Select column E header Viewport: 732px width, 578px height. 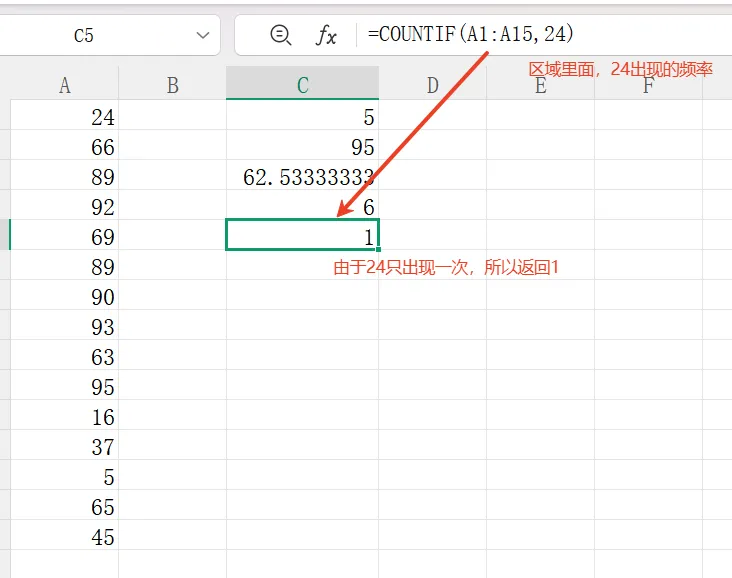point(541,85)
